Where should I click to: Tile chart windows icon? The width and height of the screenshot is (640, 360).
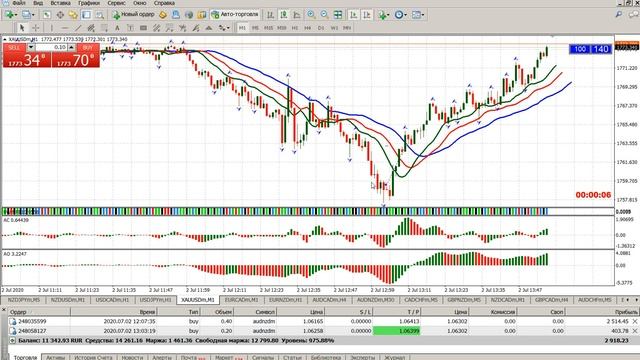pos(338,15)
